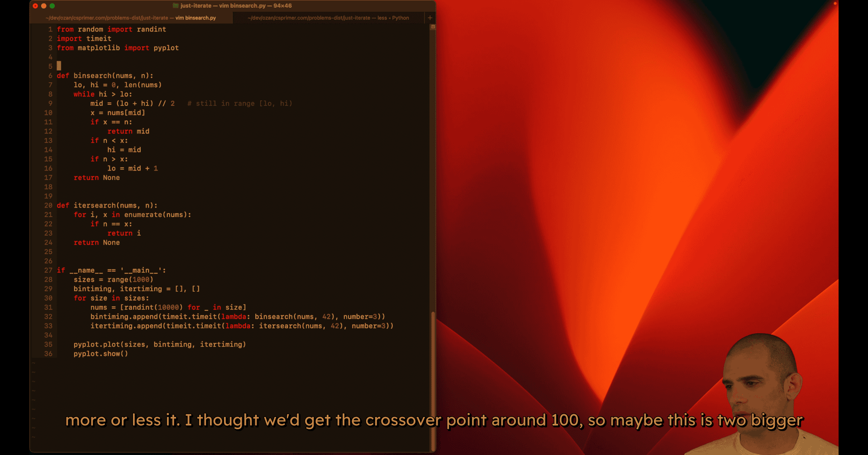Click the folder proxy icon in title bar

(x=176, y=6)
